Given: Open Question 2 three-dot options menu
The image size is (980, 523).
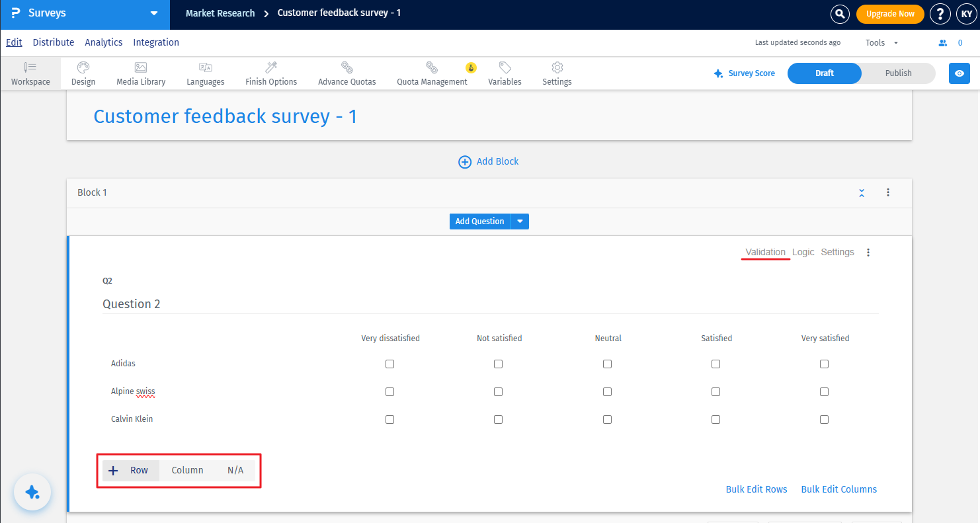Looking at the screenshot, I should (x=868, y=253).
